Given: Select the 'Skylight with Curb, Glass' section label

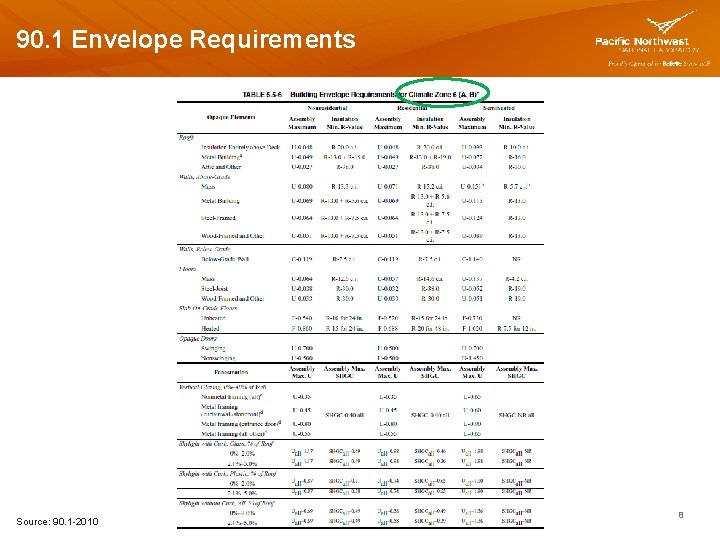Looking at the screenshot, I should (x=226, y=444).
